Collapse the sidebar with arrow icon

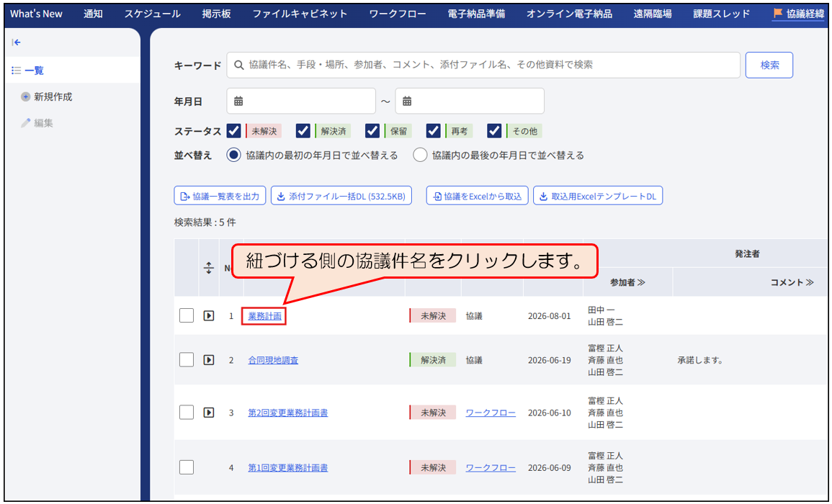(x=17, y=42)
